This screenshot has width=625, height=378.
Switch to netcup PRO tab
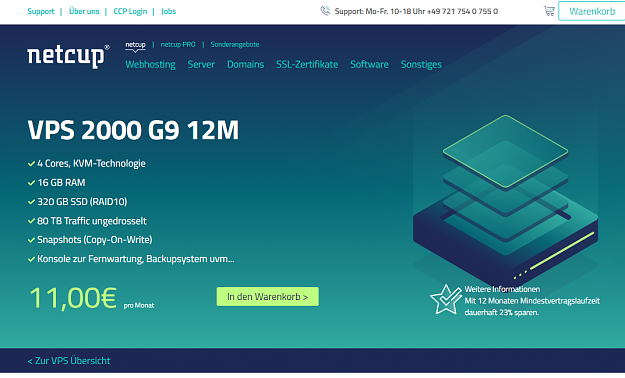178,45
